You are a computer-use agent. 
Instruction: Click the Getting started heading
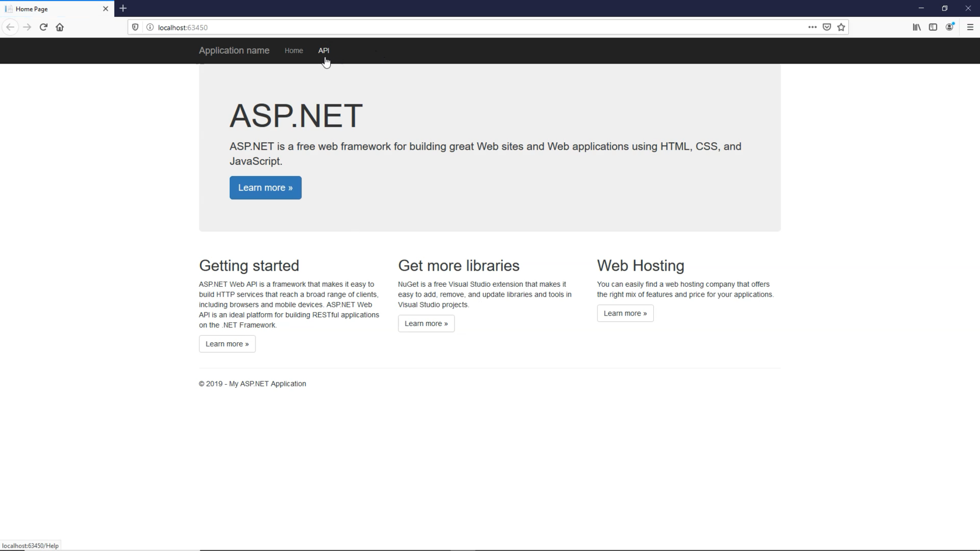point(249,265)
